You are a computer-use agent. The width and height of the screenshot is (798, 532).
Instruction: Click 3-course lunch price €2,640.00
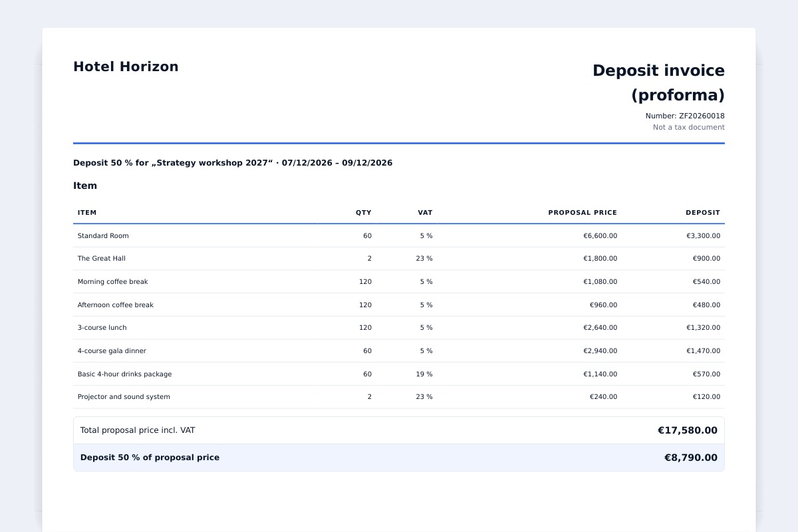[x=600, y=327]
